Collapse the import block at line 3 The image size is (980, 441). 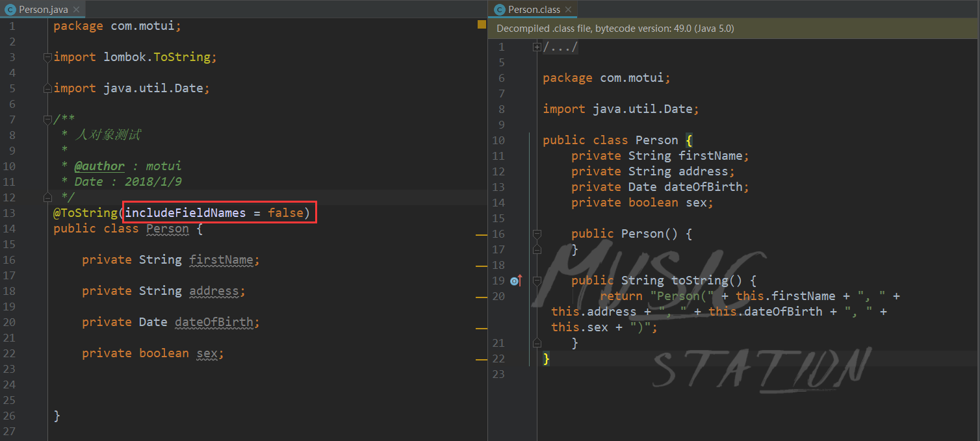pos(47,57)
